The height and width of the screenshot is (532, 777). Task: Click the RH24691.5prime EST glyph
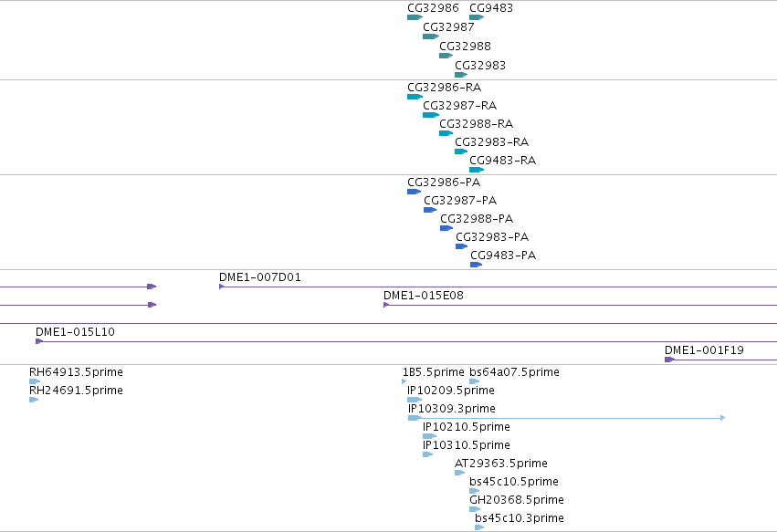34,401
